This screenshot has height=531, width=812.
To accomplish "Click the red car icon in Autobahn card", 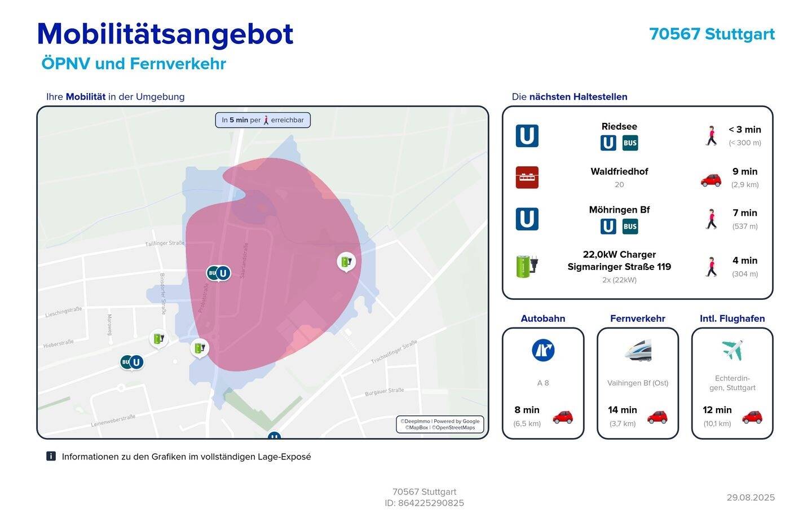I will click(562, 417).
